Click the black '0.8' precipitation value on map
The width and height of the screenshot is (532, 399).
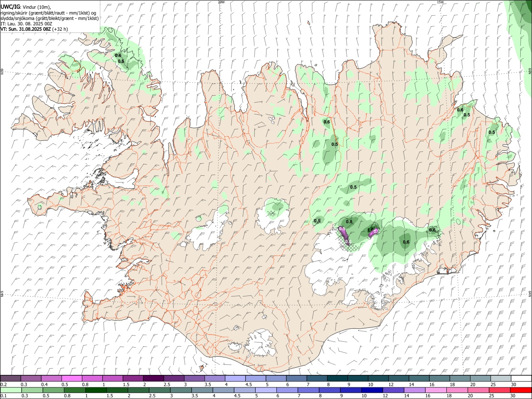click(x=349, y=222)
